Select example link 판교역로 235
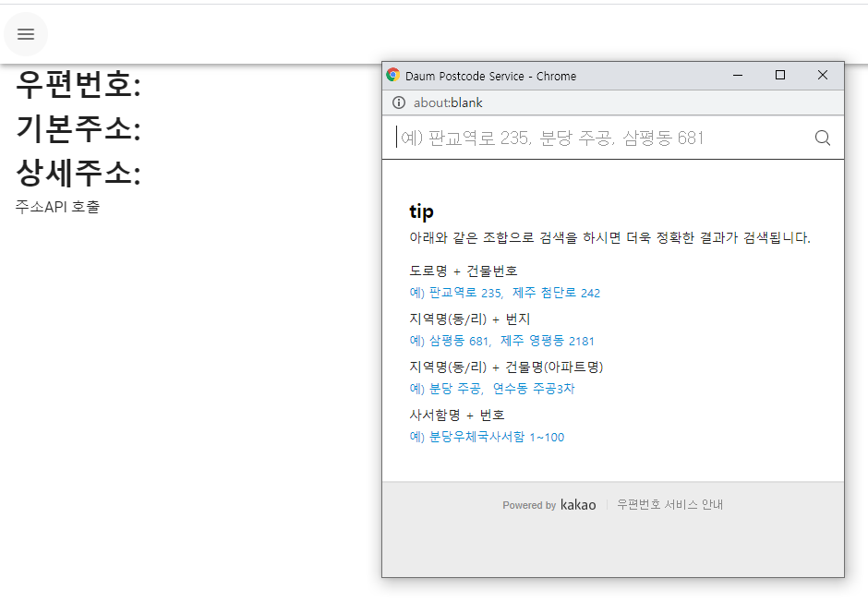This screenshot has width=868, height=602. (x=466, y=293)
